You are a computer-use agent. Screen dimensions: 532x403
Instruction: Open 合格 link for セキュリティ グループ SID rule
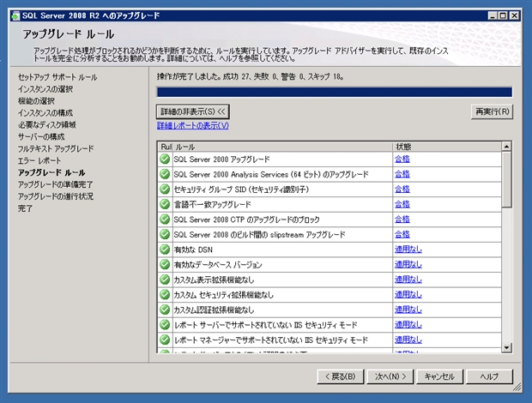coord(402,189)
